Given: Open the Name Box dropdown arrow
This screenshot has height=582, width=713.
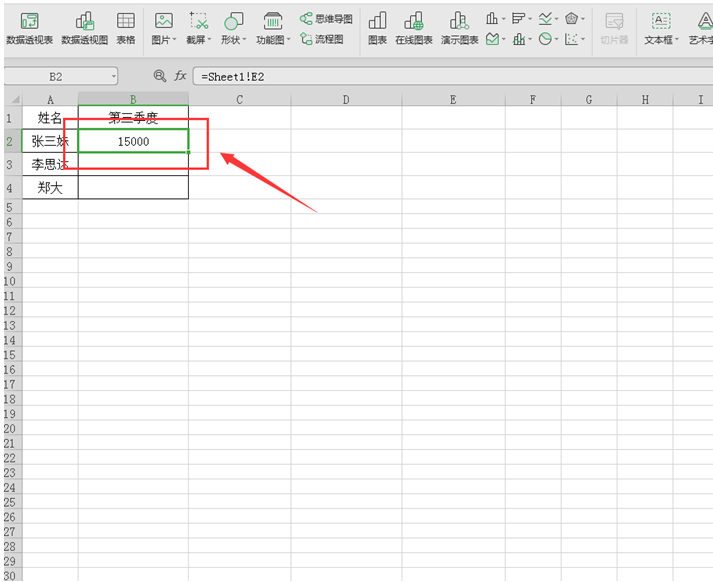Looking at the screenshot, I should click(113, 76).
